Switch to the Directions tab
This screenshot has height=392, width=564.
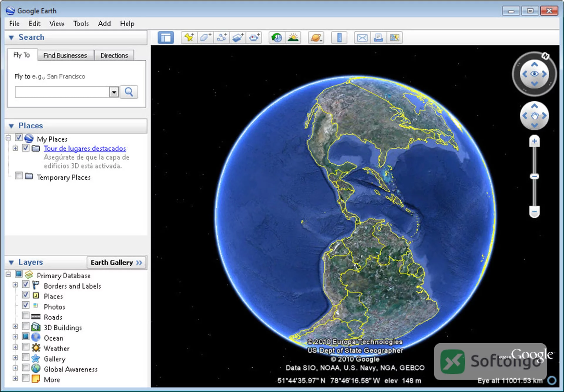(x=114, y=55)
